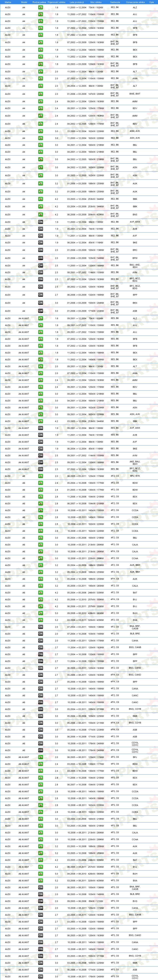The height and width of the screenshot is (980, 158).
Task: Click the 195kW / 265KM power cell
Action: click(x=96, y=586)
